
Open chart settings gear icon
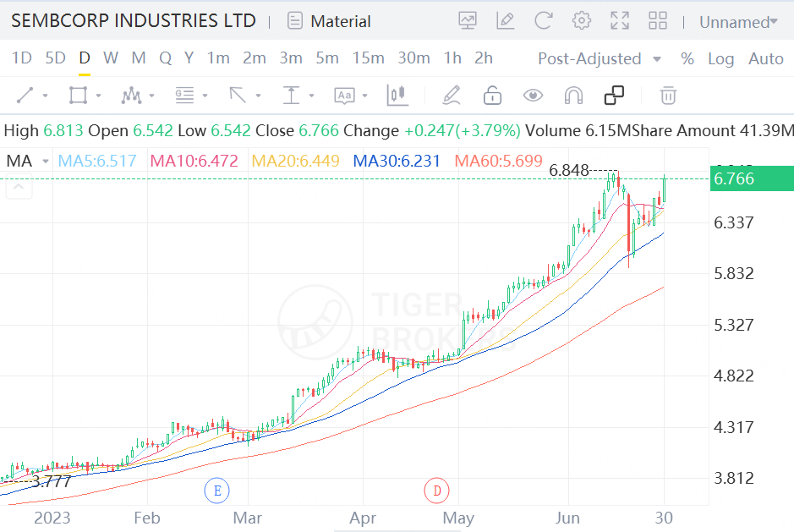[582, 21]
